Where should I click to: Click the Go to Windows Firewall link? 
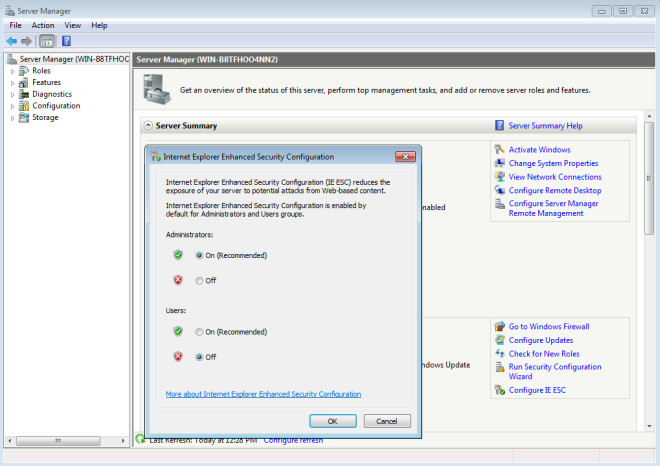tap(549, 326)
